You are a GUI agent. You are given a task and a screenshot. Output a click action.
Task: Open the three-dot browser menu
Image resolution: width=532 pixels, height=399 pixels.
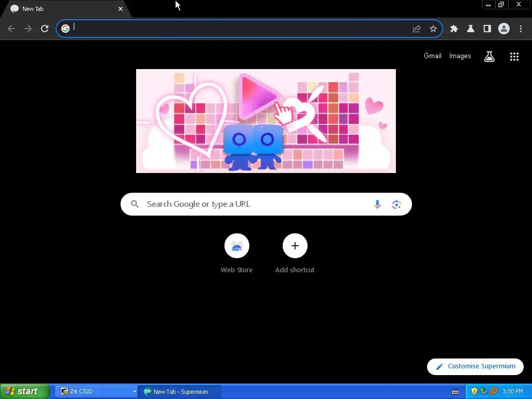click(521, 29)
